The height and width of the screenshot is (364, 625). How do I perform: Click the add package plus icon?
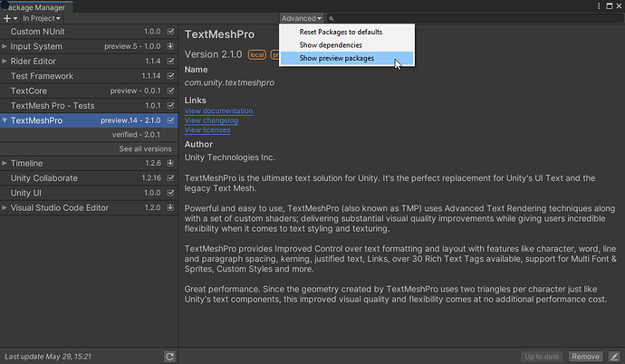8,18
